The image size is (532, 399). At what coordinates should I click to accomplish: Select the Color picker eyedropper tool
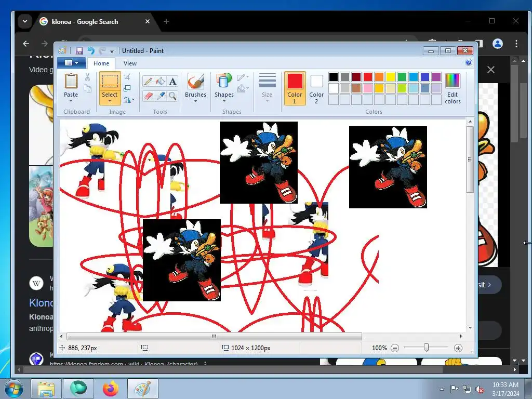160,96
